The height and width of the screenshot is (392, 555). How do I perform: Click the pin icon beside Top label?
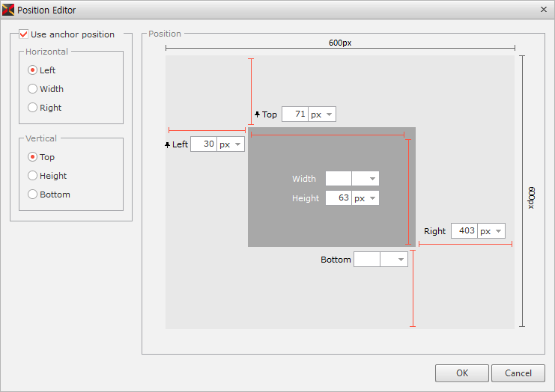(257, 114)
